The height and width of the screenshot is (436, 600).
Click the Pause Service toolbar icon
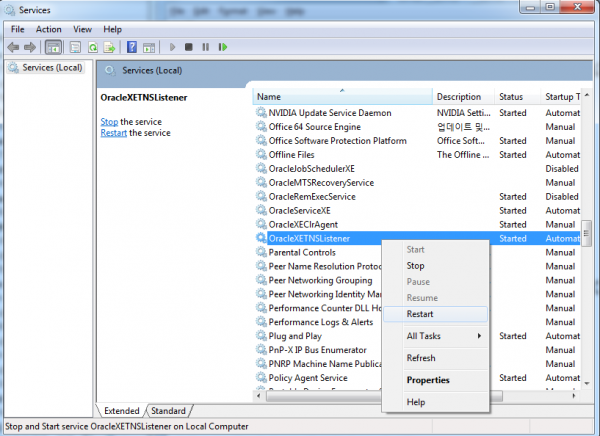tap(205, 46)
